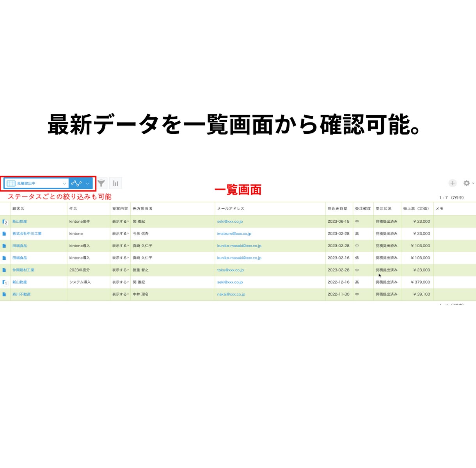Open record icon for 森川不動産 row
This screenshot has width=476, height=468.
pyautogui.click(x=4, y=294)
